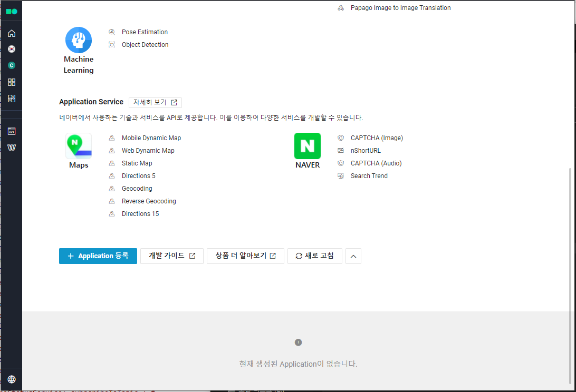Click the shield icon beside CAPTCHA (Image)
Viewport: 576px width, 392px height.
pos(341,138)
